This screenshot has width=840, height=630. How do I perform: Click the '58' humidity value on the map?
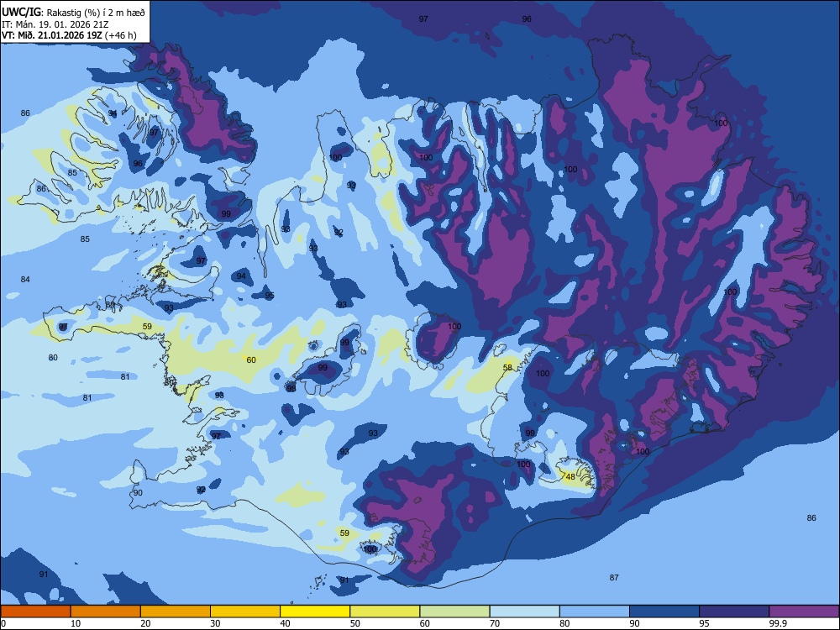point(507,368)
